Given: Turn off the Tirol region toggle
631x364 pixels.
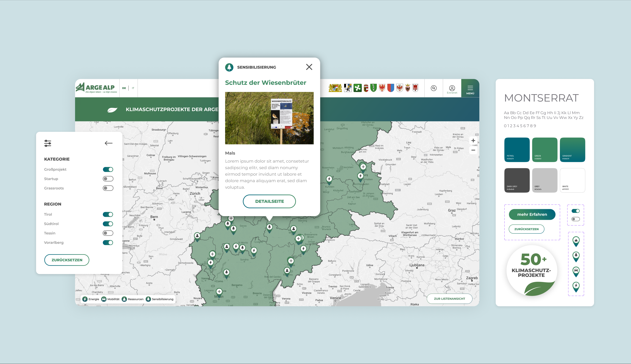Looking at the screenshot, I should pos(108,214).
